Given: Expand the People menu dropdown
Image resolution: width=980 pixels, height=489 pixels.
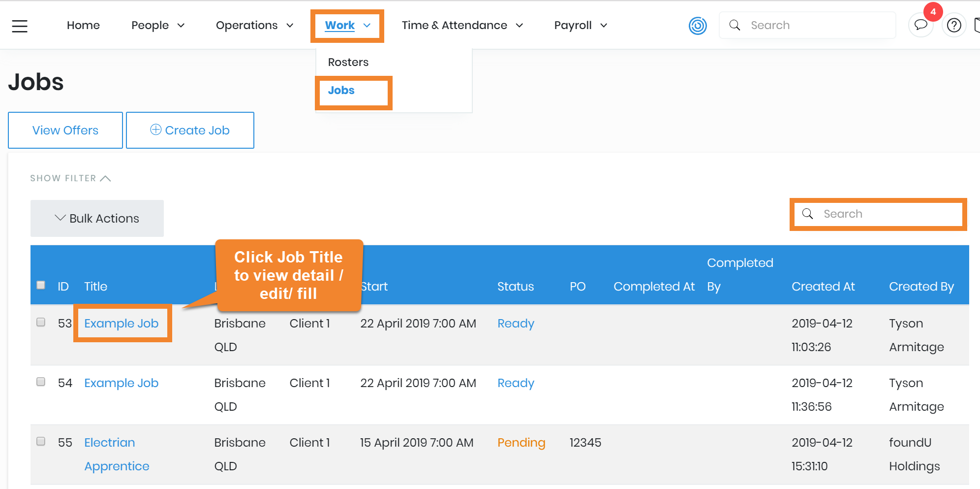Looking at the screenshot, I should click(x=157, y=26).
